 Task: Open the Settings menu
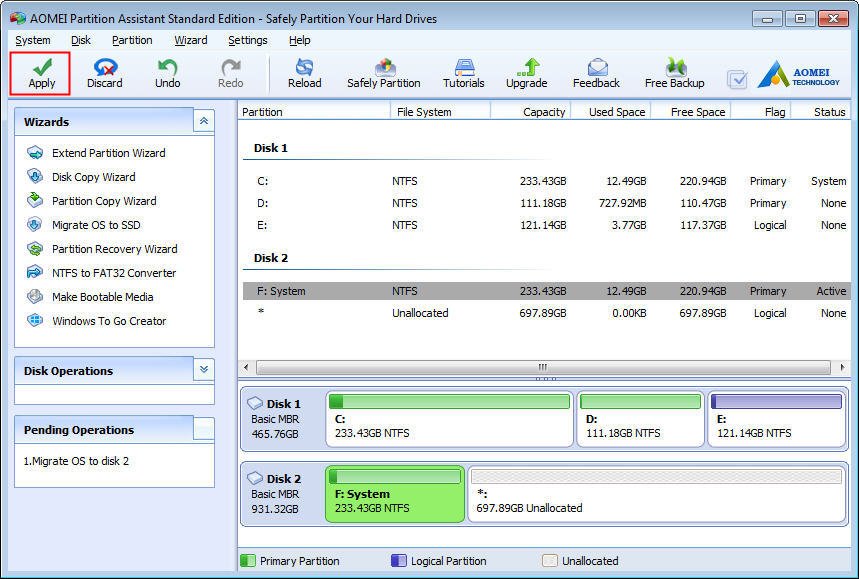pos(248,40)
